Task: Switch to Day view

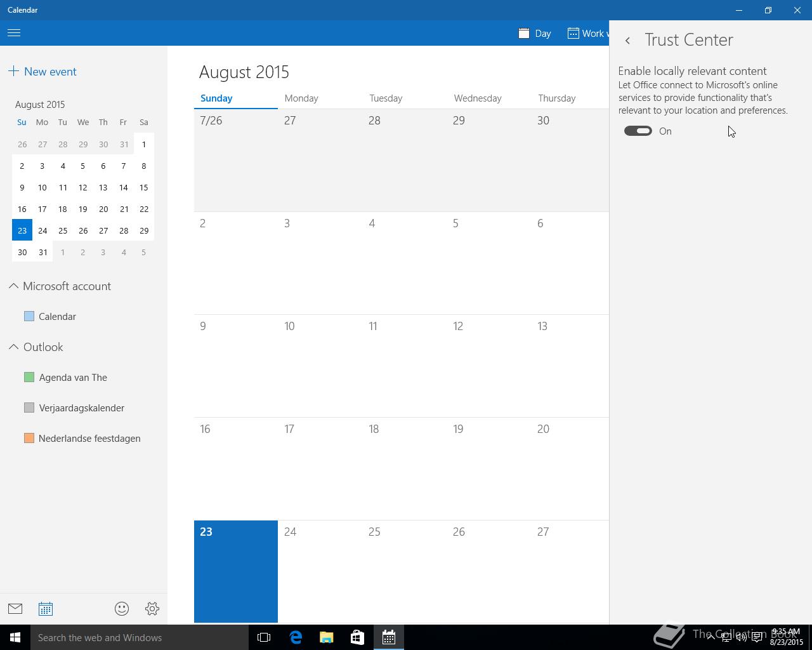Action: click(x=535, y=33)
